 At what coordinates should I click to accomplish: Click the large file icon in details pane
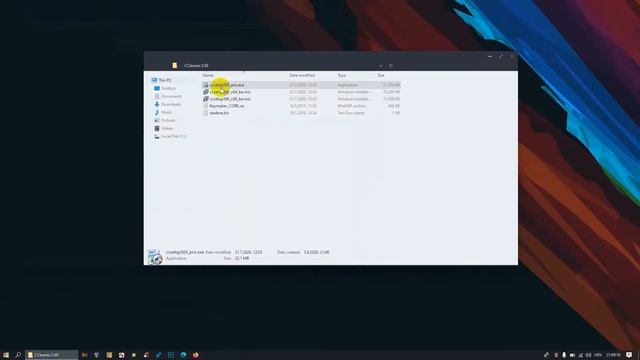tap(155, 257)
